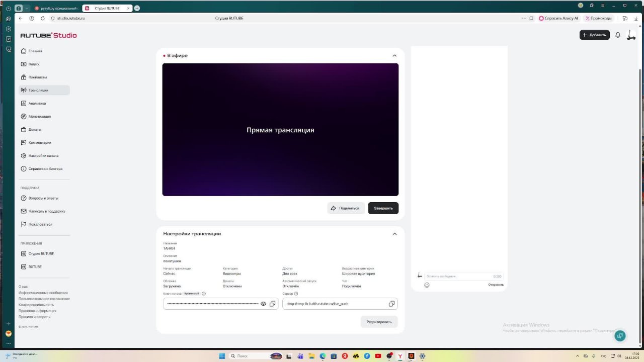
Task: Go back with the browser back arrow
Action: pyautogui.click(x=21, y=18)
